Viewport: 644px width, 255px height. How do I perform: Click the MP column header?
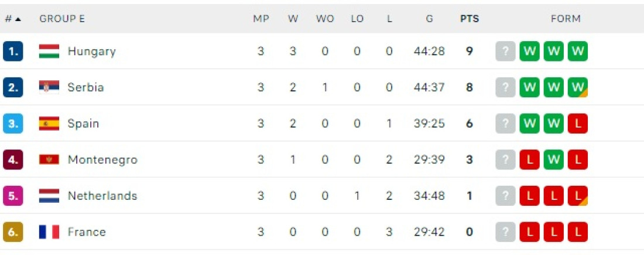coord(261,19)
